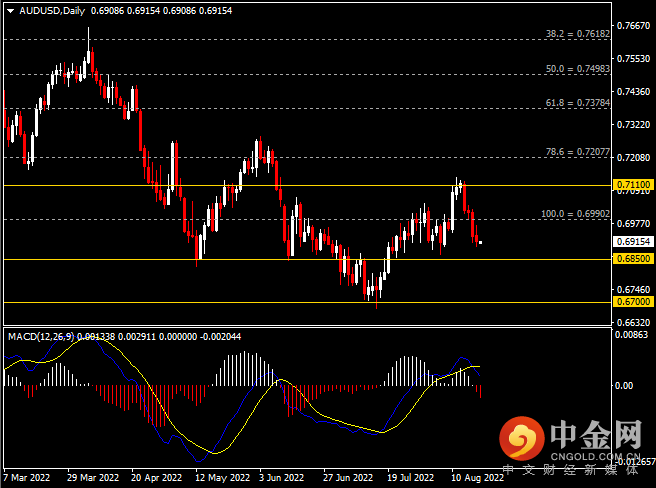Click the OHLC values 0.69086 0.69154 text

(x=161, y=11)
